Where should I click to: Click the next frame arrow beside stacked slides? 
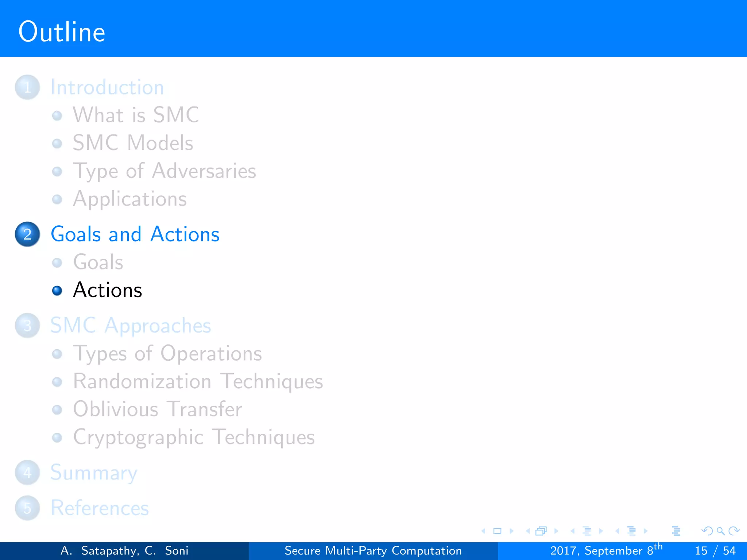(x=556, y=531)
